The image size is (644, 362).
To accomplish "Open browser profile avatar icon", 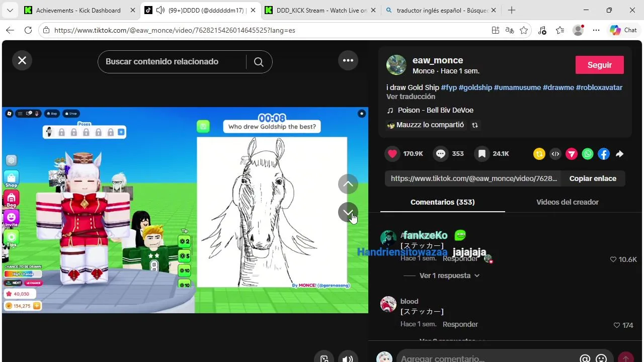I will click(578, 30).
